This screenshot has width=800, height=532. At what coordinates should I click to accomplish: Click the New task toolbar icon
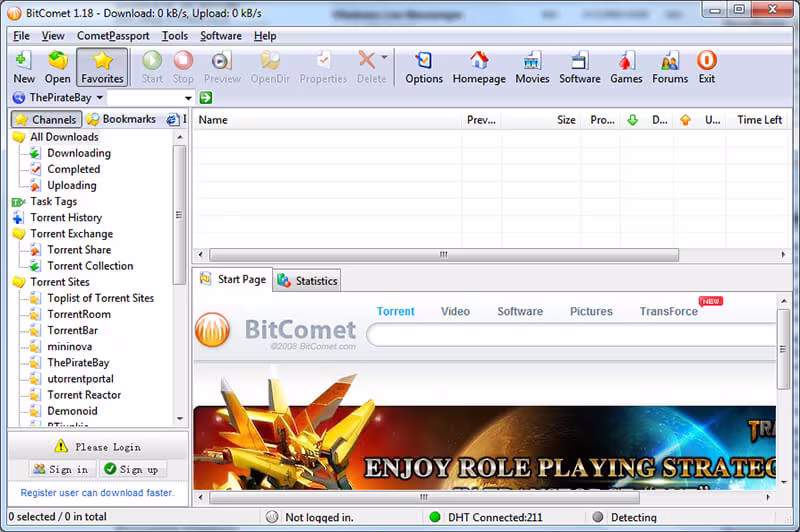coord(23,67)
